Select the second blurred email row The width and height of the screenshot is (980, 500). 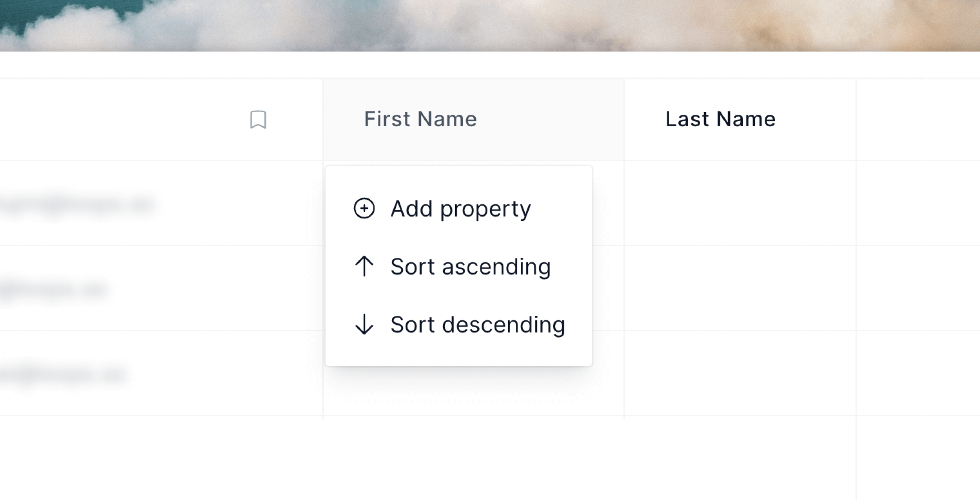click(161, 288)
